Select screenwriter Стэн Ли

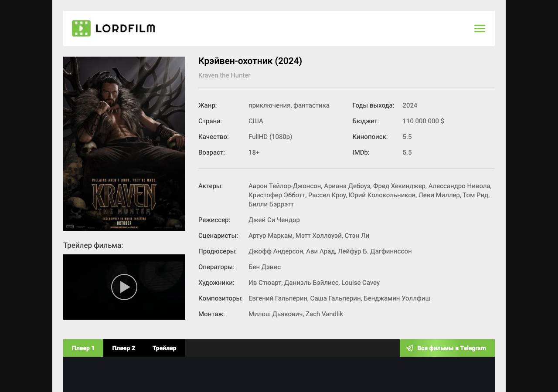(357, 236)
